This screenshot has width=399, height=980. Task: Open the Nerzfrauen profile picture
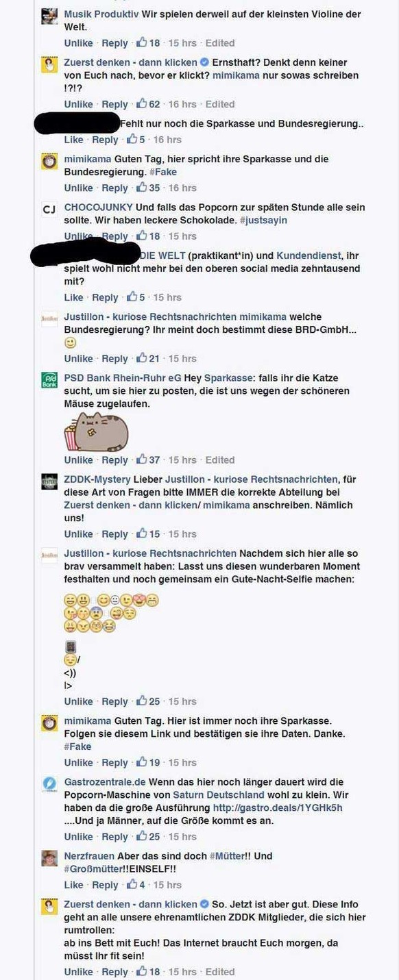49,859
